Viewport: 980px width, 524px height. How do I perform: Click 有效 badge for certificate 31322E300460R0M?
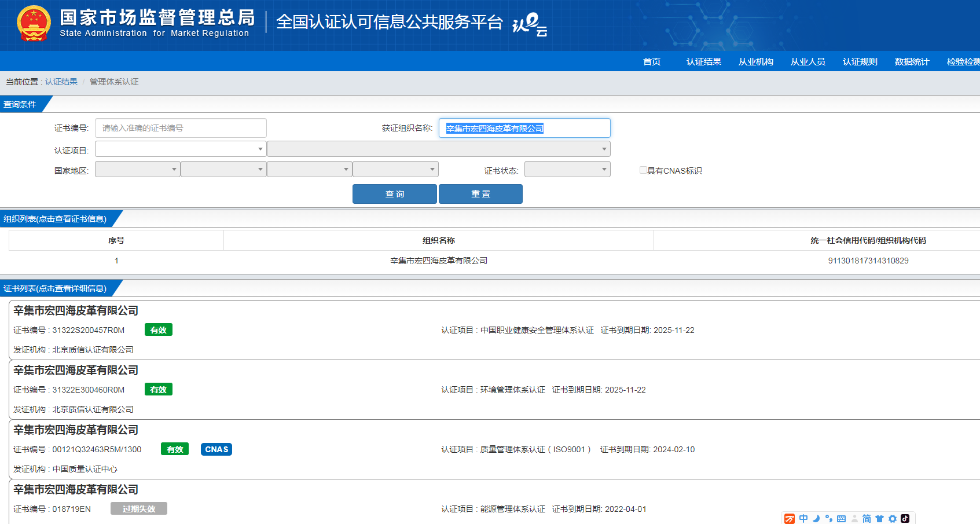pos(159,390)
